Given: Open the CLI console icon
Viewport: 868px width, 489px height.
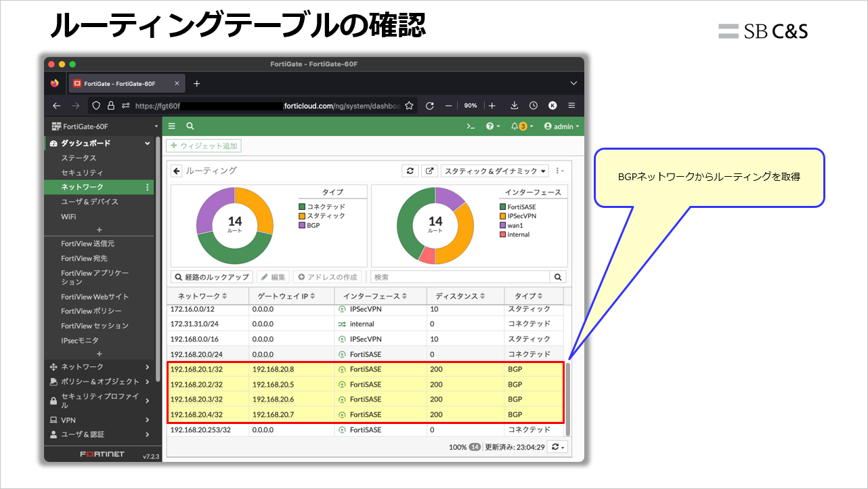Looking at the screenshot, I should tap(471, 126).
